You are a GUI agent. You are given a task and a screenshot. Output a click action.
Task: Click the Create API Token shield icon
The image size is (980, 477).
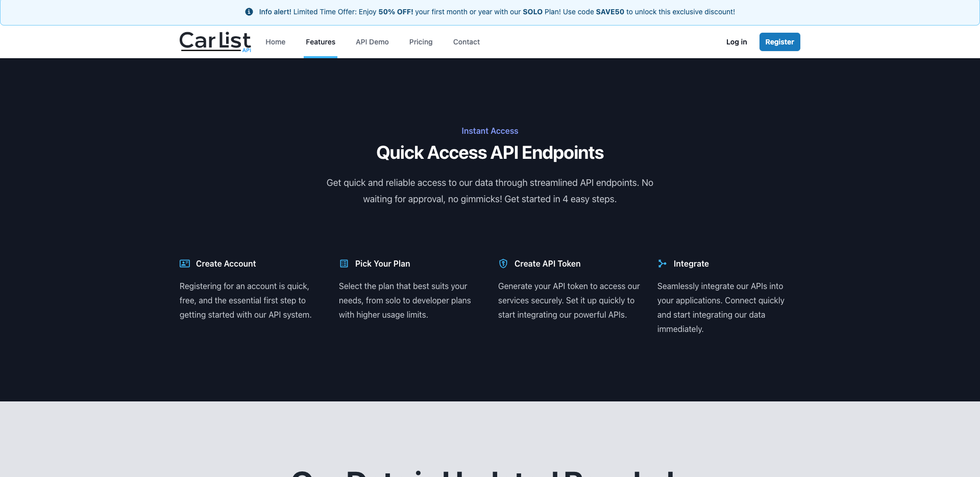point(503,264)
